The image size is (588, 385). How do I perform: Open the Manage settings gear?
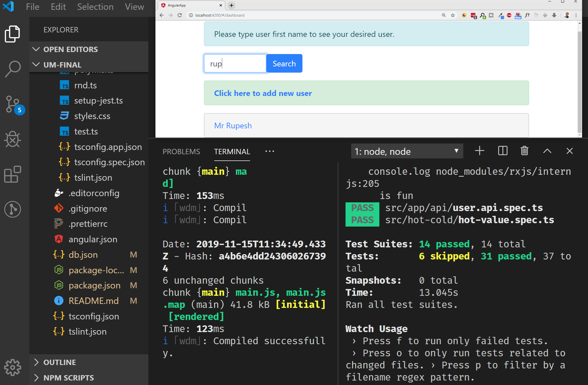(x=12, y=367)
